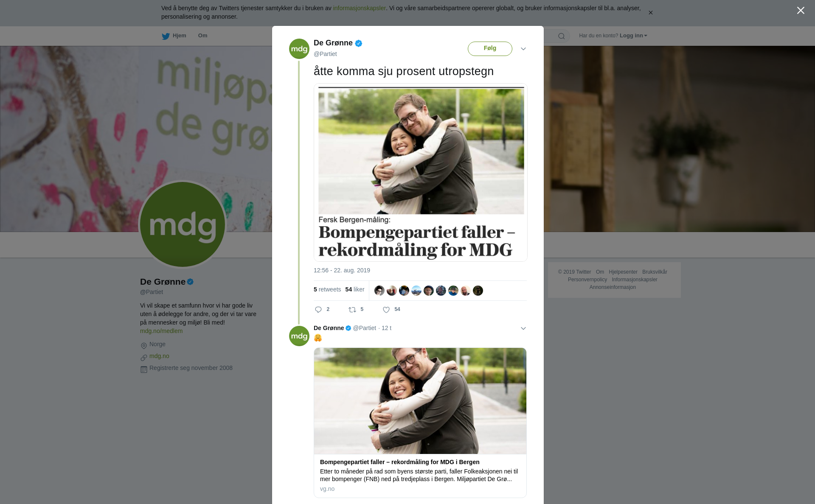Click the retweet icon with count 5
Screen dimensions: 815x504
(352, 310)
